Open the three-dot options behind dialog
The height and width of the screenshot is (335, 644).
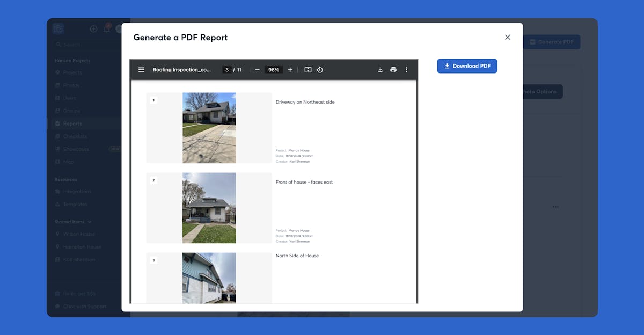555,207
